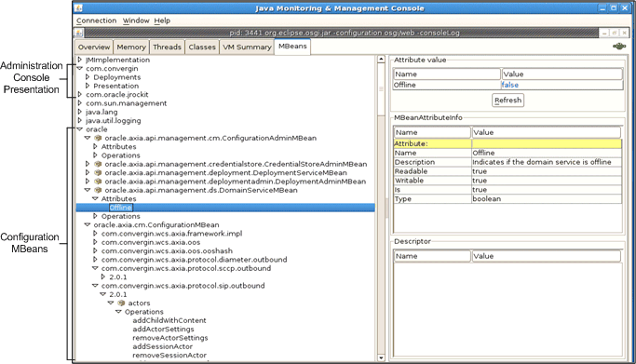The width and height of the screenshot is (636, 364).
Task: Select addActorSettings operation
Action: pos(163,330)
